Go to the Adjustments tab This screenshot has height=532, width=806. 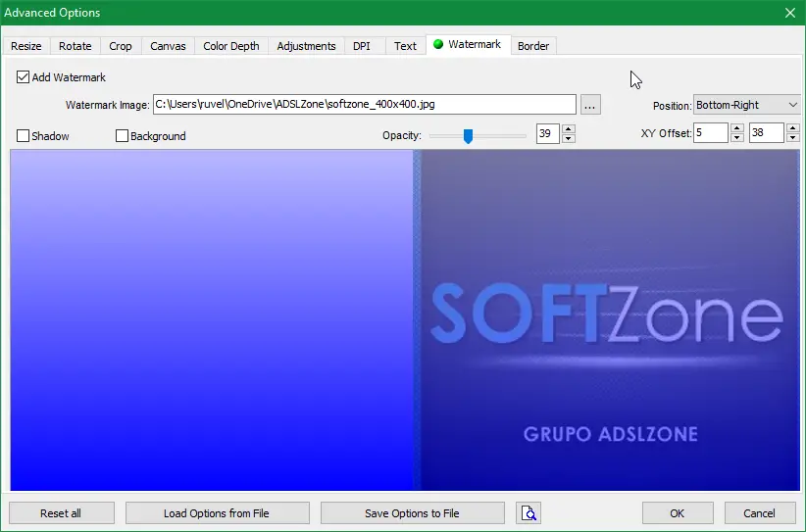pos(306,46)
